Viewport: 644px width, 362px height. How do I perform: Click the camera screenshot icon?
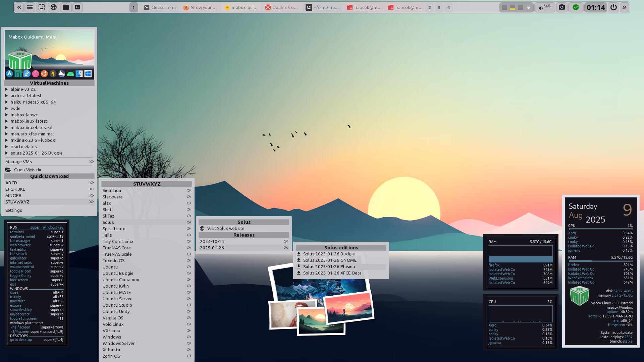(561, 7)
